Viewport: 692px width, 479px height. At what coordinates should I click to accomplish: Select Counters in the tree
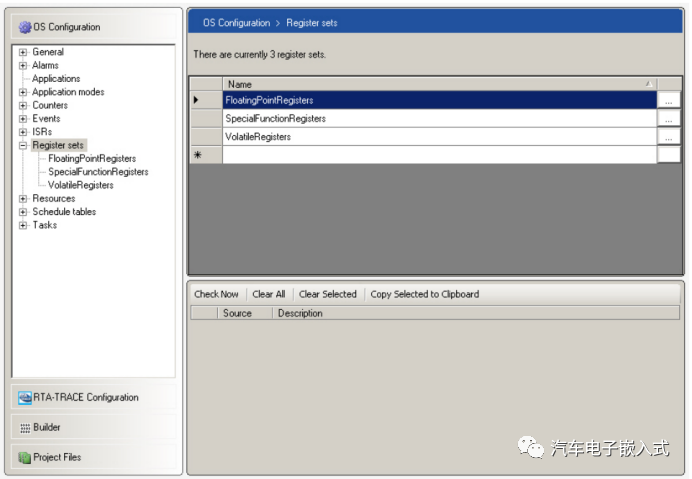pos(50,106)
